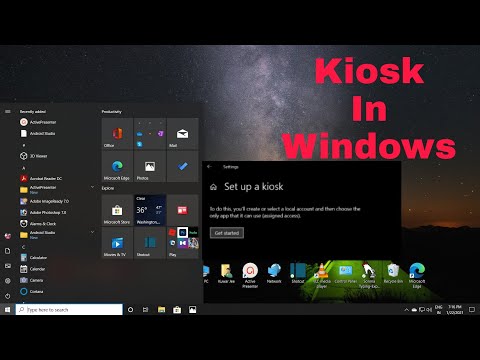Open Active Presenter desktop shortcut
The image size is (480, 360).
pos(250,275)
